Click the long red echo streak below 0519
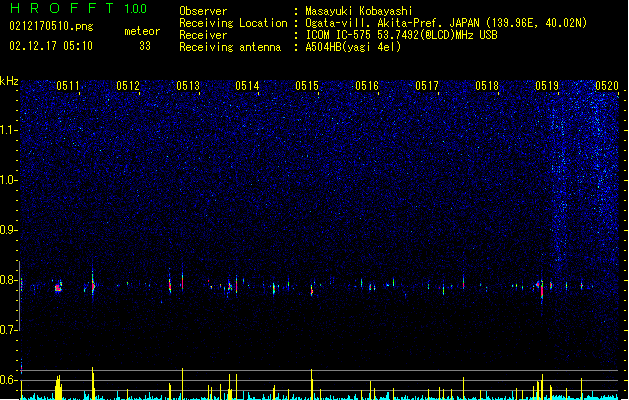The height and width of the screenshot is (400, 629). 542,291
